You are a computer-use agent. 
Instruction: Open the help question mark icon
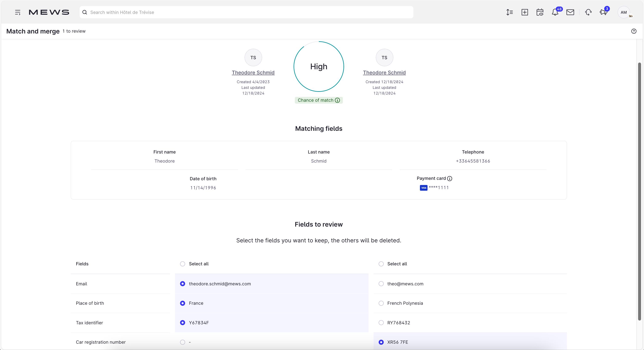point(634,31)
